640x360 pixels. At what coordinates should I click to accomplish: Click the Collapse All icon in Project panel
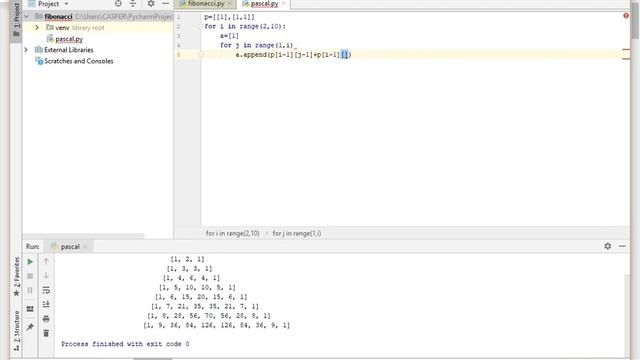point(133,4)
